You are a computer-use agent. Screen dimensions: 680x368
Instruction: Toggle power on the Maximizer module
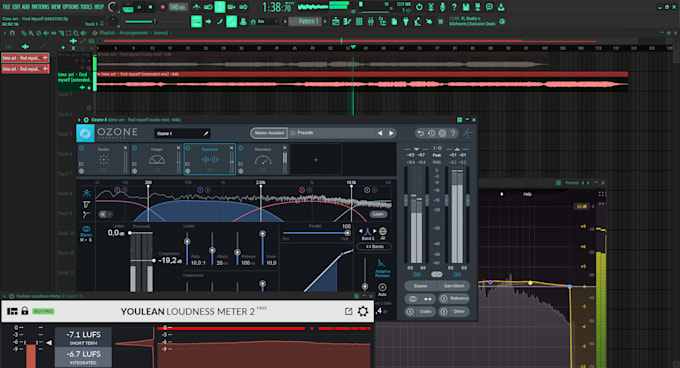241,148
